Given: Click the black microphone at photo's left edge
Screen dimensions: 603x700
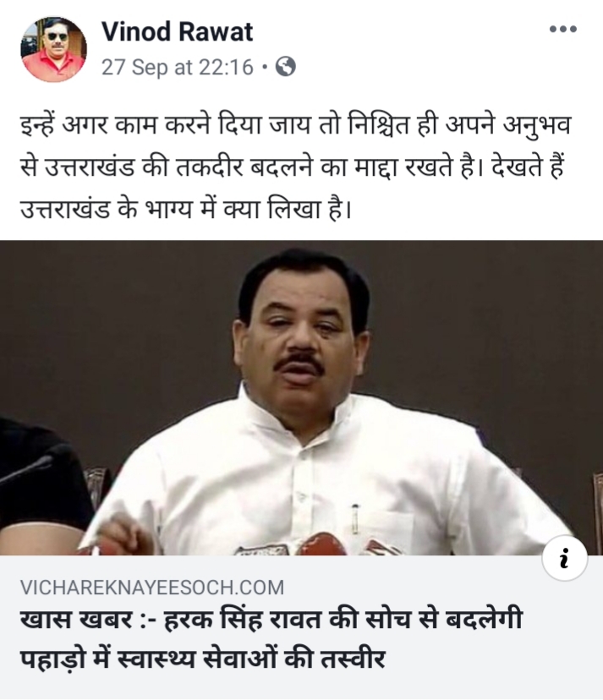Looking at the screenshot, I should click(x=25, y=471).
